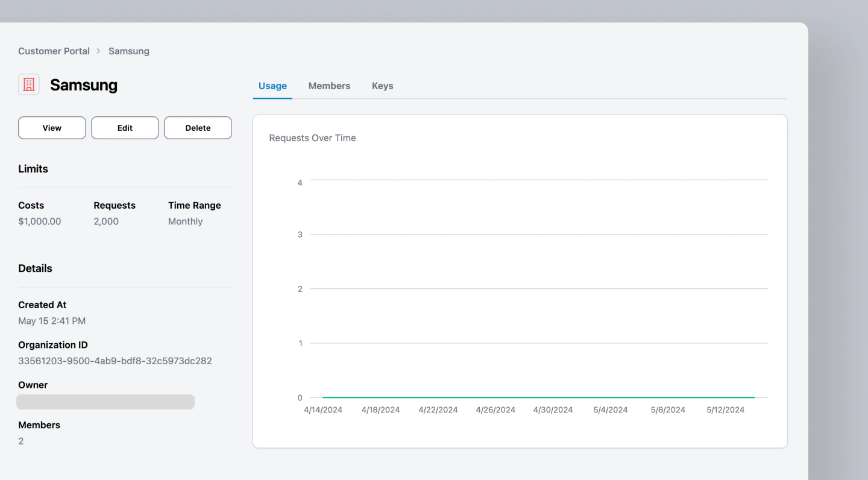This screenshot has height=480, width=868.
Task: Open the Keys tab
Action: point(382,86)
